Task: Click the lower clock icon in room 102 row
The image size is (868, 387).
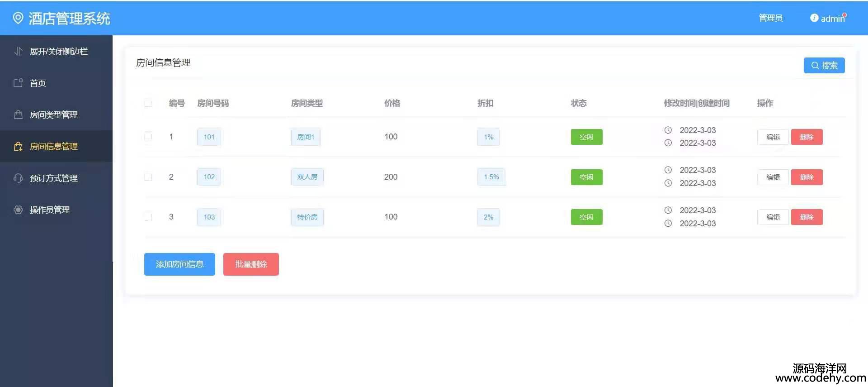Action: point(668,183)
